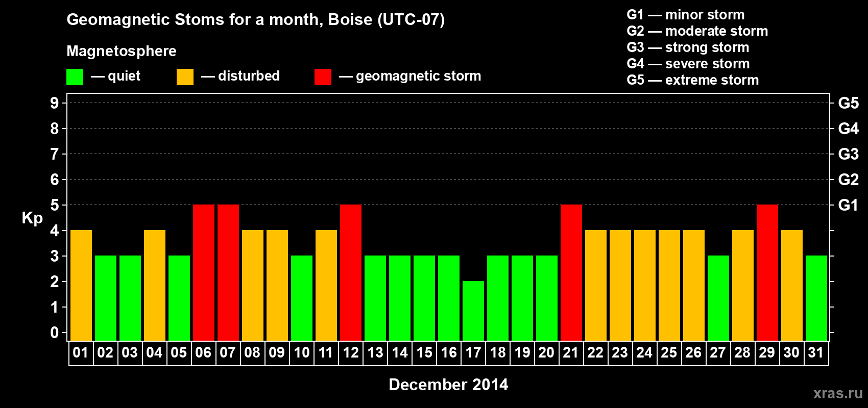
Task: Click the G5 right-axis label
Action: coord(849,103)
